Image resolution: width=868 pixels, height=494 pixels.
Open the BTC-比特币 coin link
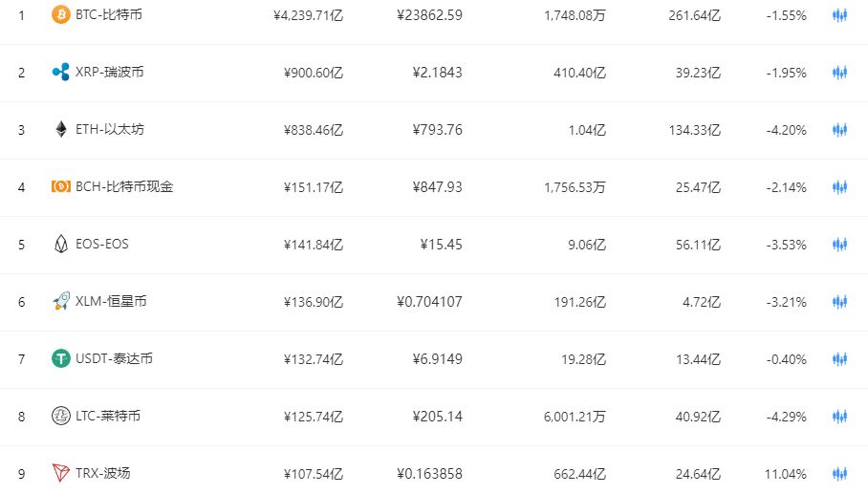(x=110, y=15)
